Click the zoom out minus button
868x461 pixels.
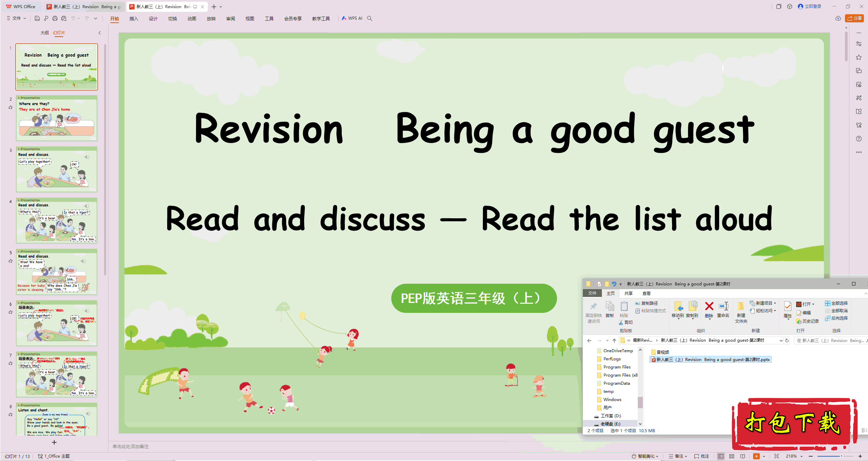[x=811, y=456]
